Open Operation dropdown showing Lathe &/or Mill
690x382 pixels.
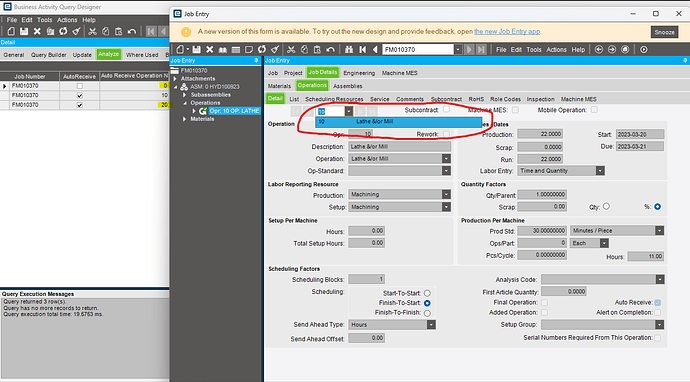(446, 158)
